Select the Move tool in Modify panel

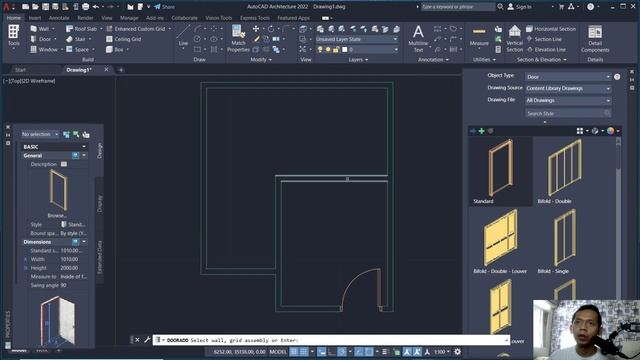256,29
